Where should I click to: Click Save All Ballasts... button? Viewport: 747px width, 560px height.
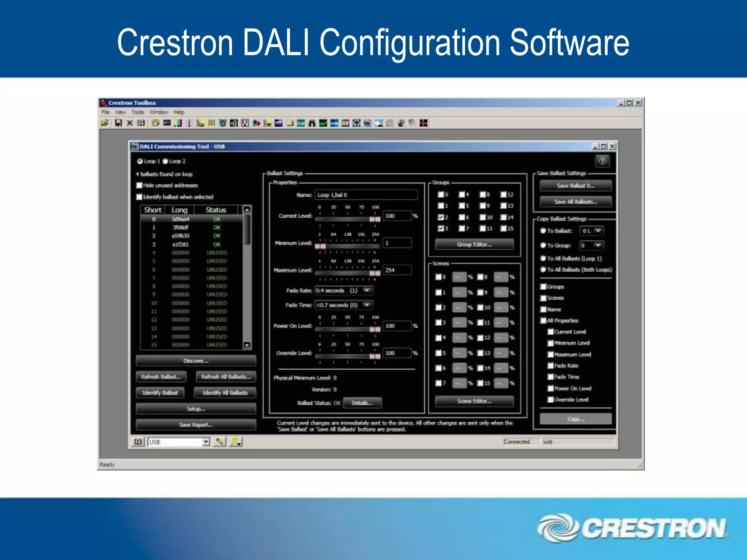tap(576, 202)
